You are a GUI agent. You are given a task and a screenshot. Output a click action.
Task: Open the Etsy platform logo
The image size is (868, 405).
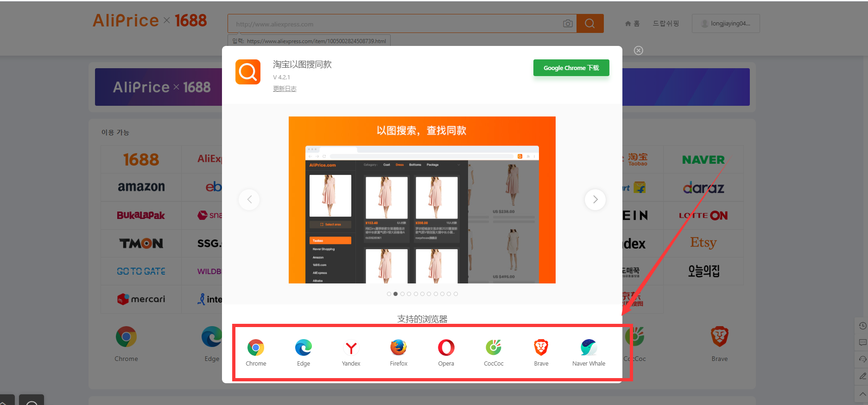coord(703,243)
